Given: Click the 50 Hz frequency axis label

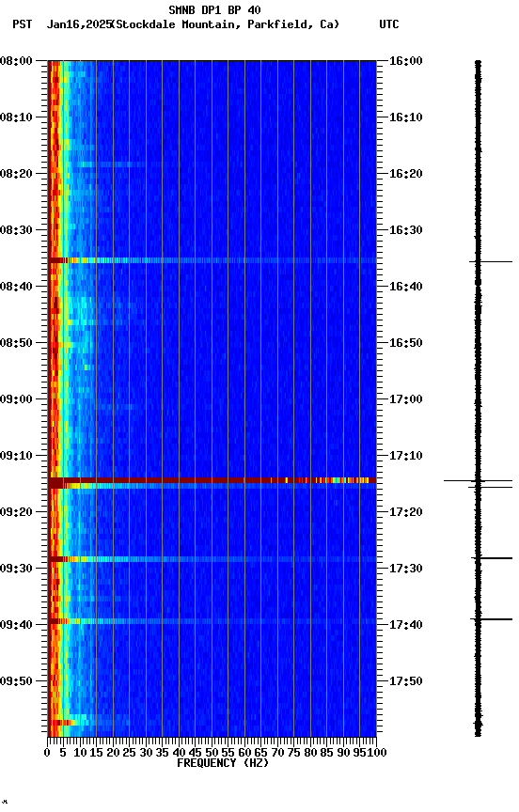Looking at the screenshot, I should coord(212,753).
